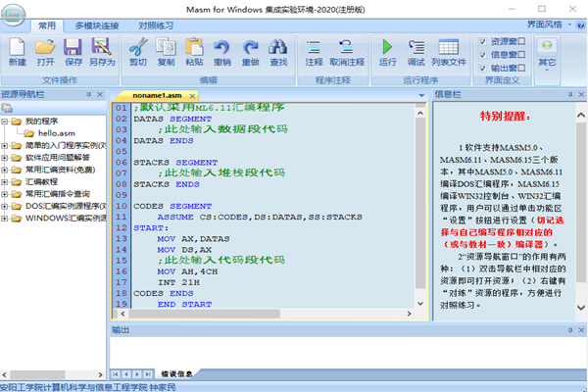Click the editor horizontal scrollbar thumb
The image size is (588, 392).
[204, 314]
